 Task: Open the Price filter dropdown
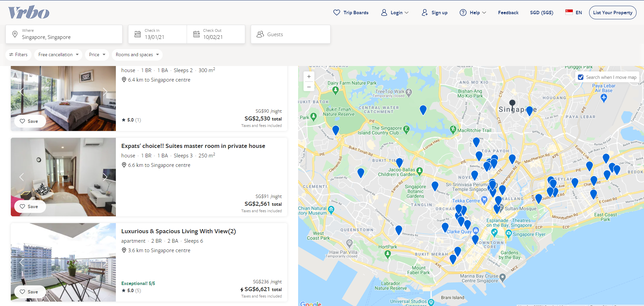click(97, 54)
